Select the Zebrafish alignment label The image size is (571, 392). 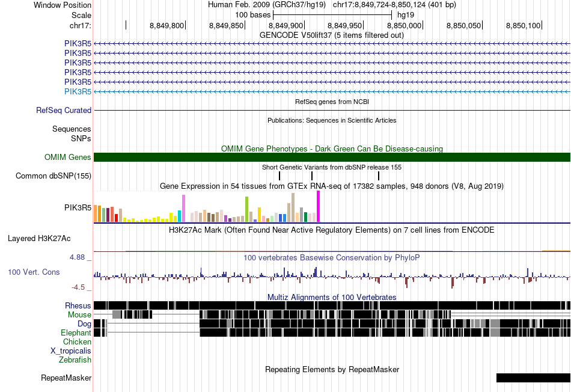[x=75, y=360]
